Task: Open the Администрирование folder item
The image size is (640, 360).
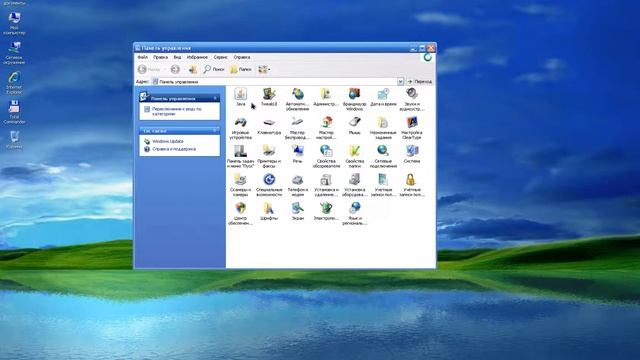Action: [326, 97]
